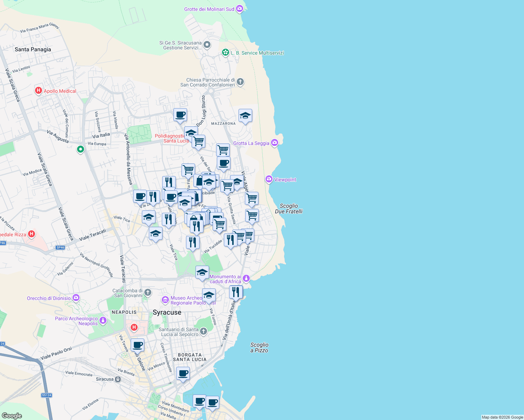Click the Santuario di Santa Lucia church icon
Viewport: 524px width, 420px height.
tap(203, 331)
